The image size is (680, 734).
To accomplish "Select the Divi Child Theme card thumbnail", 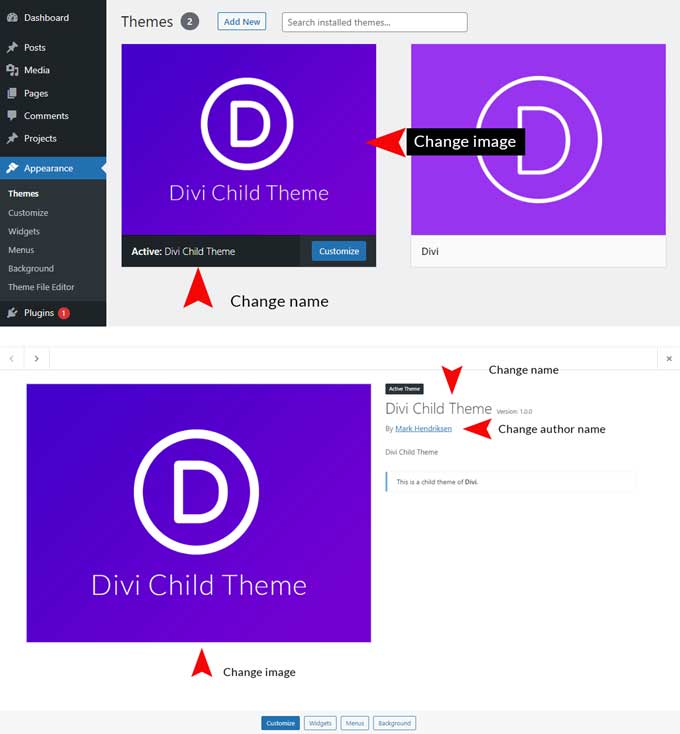I will click(x=249, y=139).
